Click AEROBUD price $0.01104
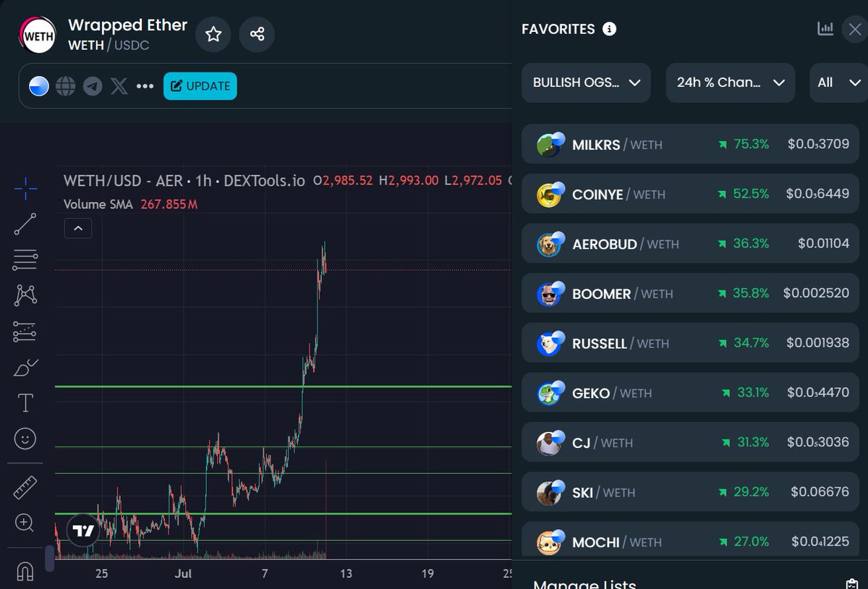 tap(823, 243)
